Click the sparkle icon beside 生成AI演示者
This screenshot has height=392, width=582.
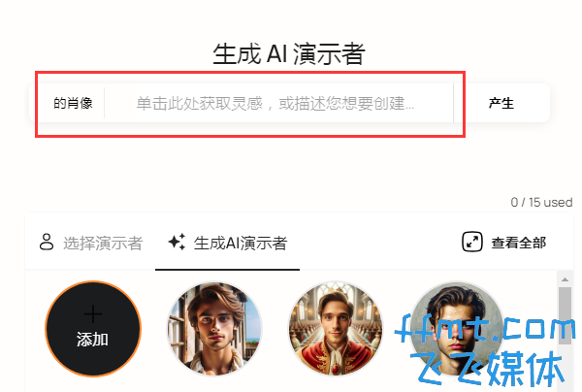(177, 242)
